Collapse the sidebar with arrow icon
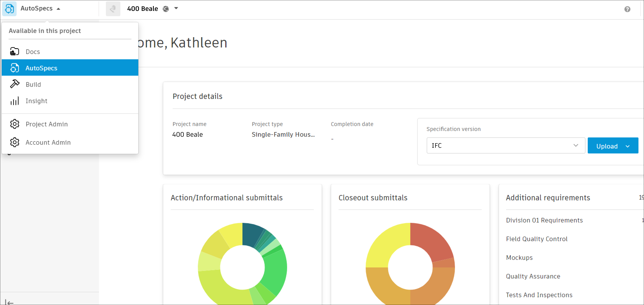 [9, 302]
